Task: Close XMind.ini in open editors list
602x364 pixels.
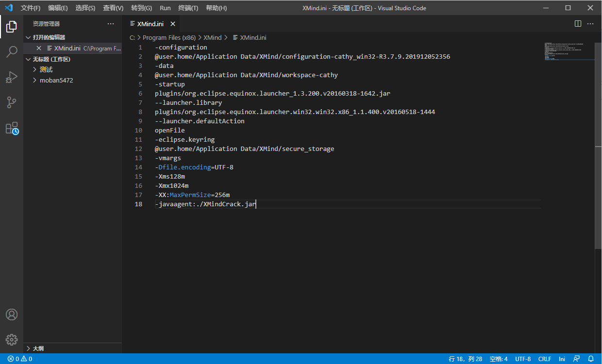Action: click(x=39, y=48)
